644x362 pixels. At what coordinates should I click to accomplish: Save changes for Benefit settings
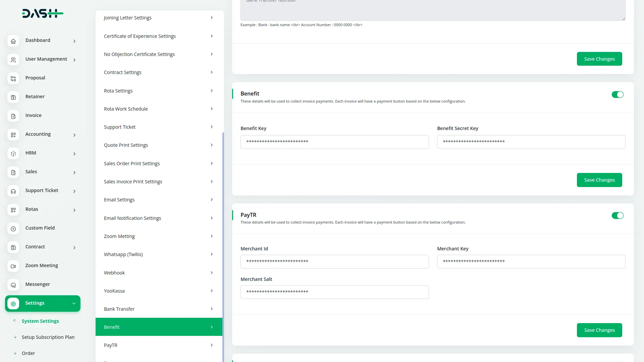(x=599, y=180)
